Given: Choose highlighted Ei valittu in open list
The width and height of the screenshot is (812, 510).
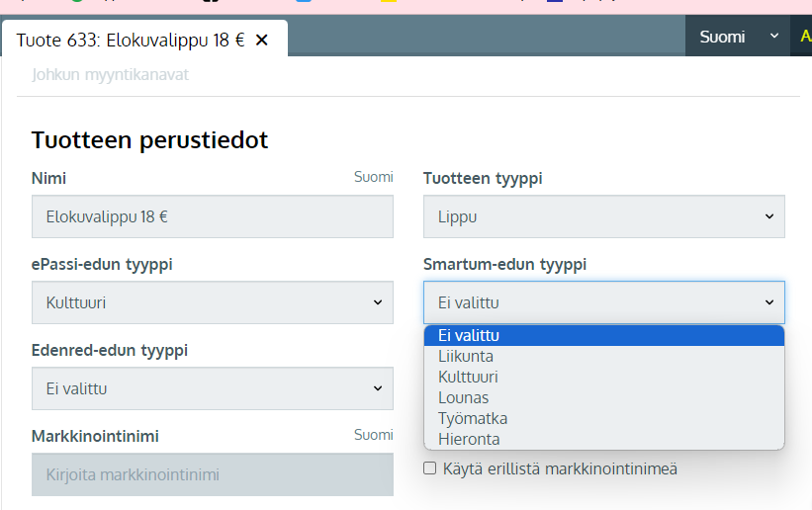Looking at the screenshot, I should coord(469,335).
